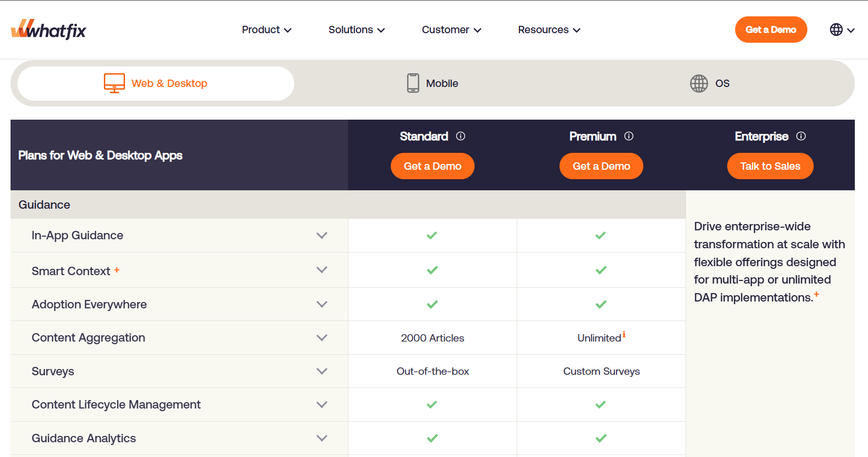The height and width of the screenshot is (457, 868).
Task: Click the desktop monitor icon
Action: pyautogui.click(x=114, y=83)
